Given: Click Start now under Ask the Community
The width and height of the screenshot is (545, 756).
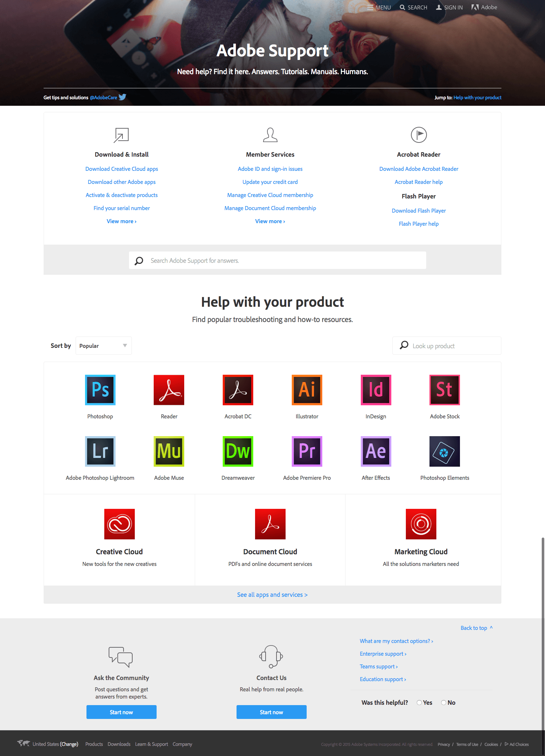Looking at the screenshot, I should coord(121,712).
